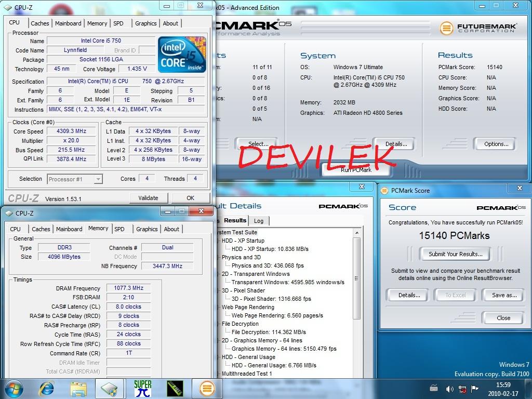Click the Memory CPU-Z window title icon

pos(9,213)
